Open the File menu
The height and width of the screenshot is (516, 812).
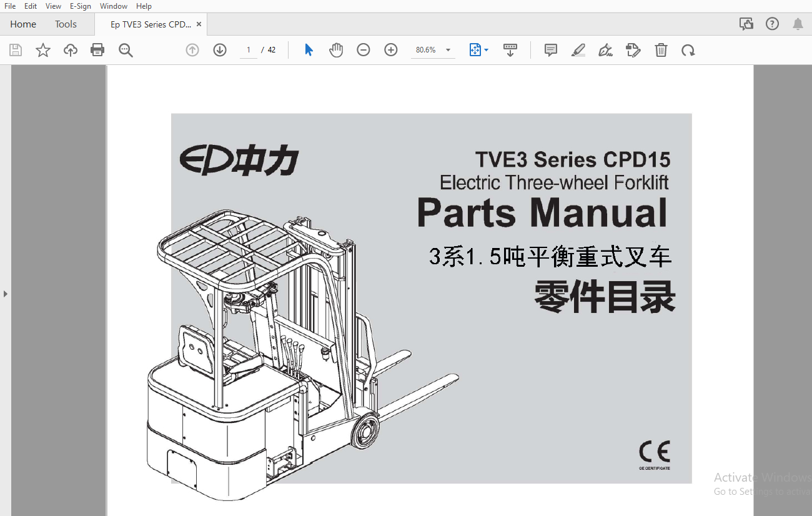(x=10, y=6)
